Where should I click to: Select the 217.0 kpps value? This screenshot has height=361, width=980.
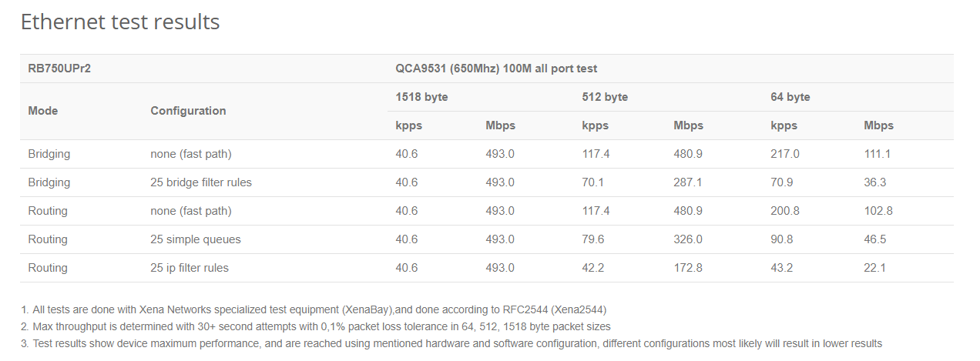click(x=785, y=154)
